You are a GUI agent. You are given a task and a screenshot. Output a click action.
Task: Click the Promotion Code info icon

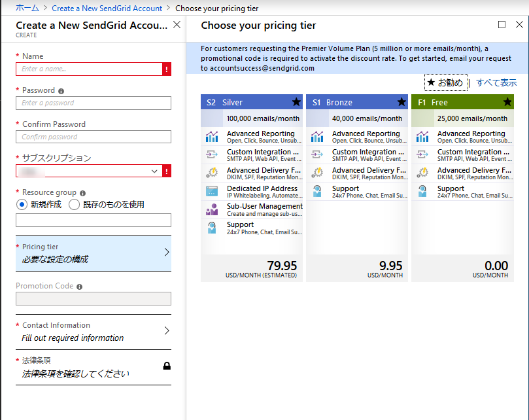coord(79,287)
